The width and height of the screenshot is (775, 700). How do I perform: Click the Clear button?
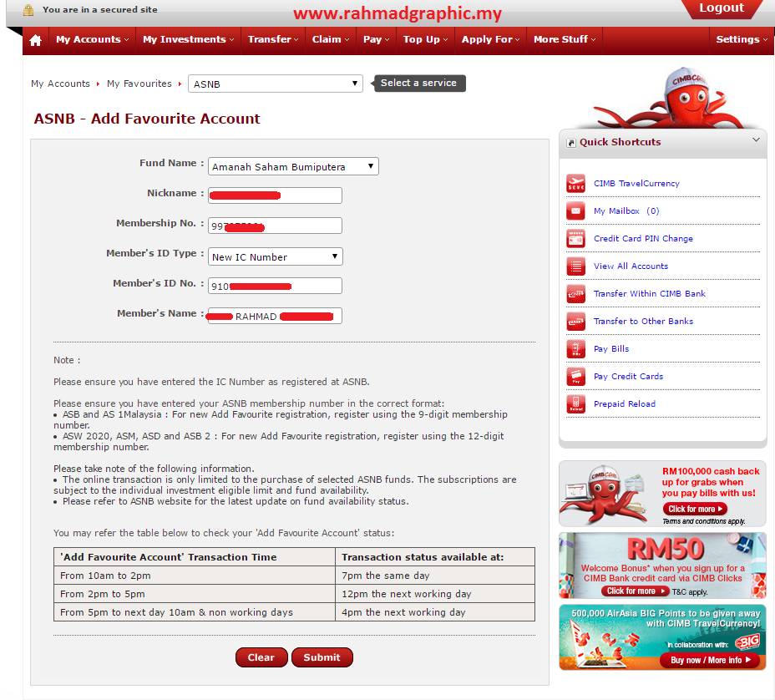click(x=261, y=657)
